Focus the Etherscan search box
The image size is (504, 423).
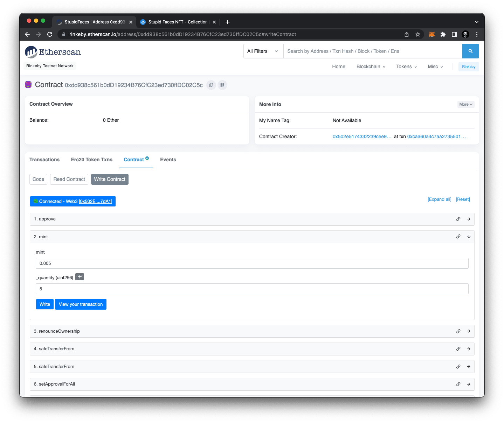pos(373,51)
